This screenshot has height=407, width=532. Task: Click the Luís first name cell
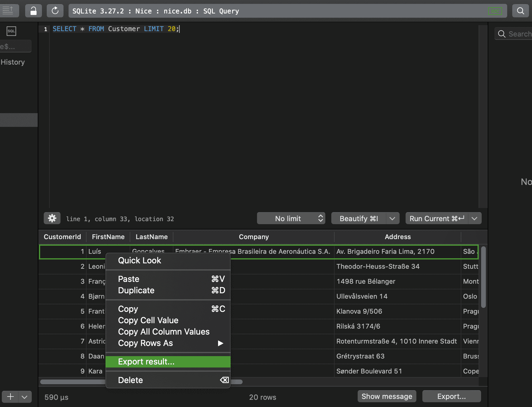tap(95, 251)
